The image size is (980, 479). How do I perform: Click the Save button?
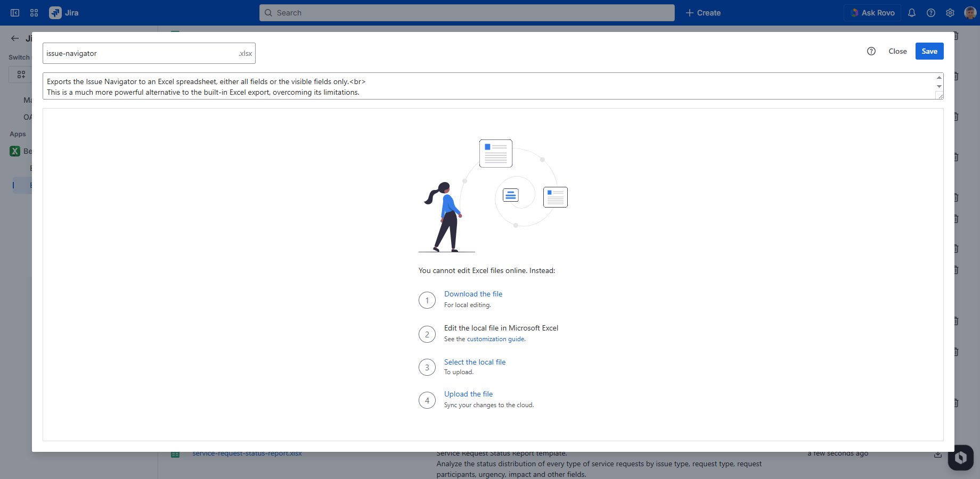click(x=929, y=51)
